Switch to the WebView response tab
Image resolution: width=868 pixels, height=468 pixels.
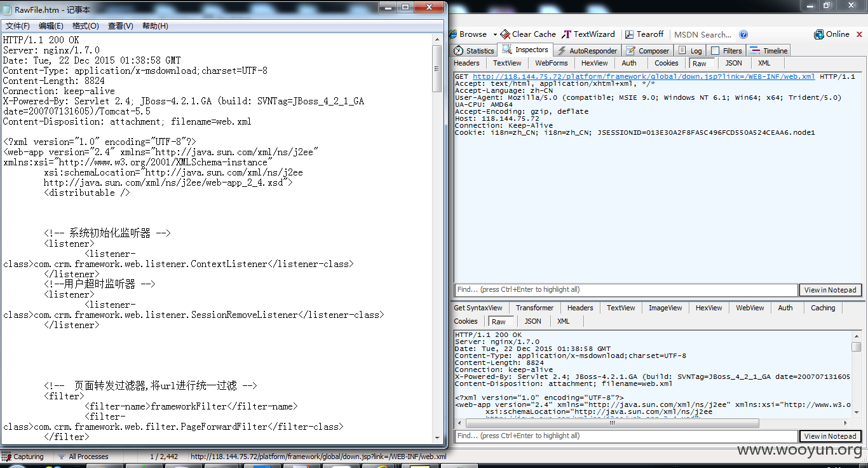coord(750,308)
